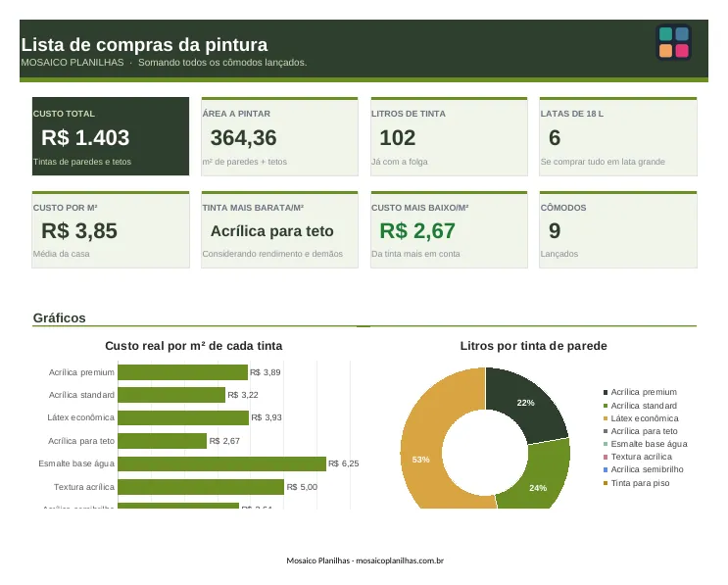This screenshot has height=585, width=728.
Task: Click the 'Esmalte base água' bar in cost chart
Action: pyautogui.click(x=222, y=463)
